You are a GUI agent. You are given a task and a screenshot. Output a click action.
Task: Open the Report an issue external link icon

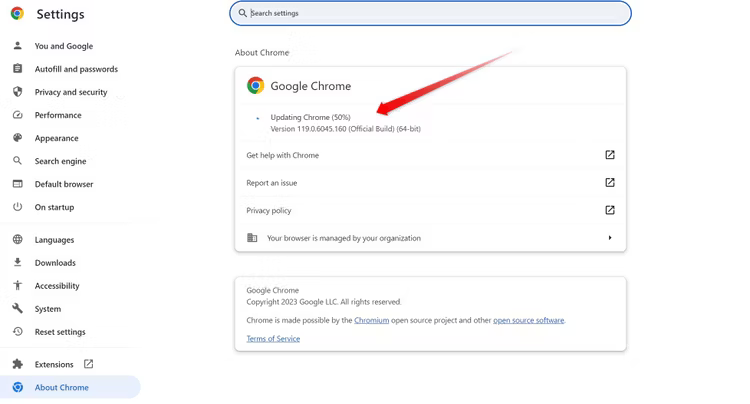[609, 183]
